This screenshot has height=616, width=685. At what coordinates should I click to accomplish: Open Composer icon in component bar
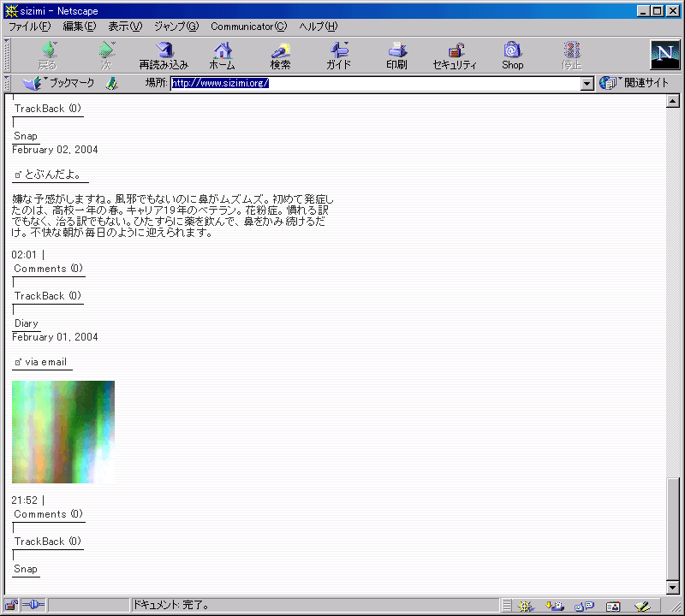click(x=642, y=606)
